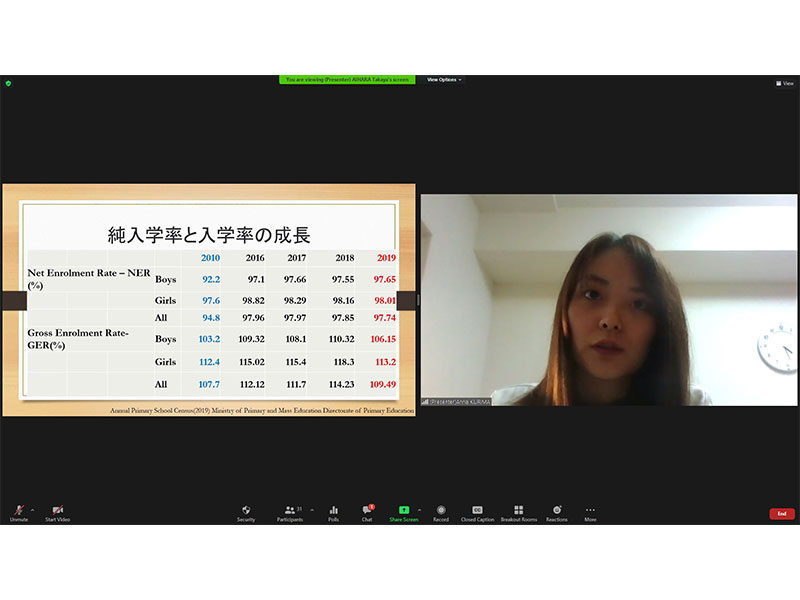Open the Participants panel
This screenshot has width=800, height=600.
tap(290, 512)
